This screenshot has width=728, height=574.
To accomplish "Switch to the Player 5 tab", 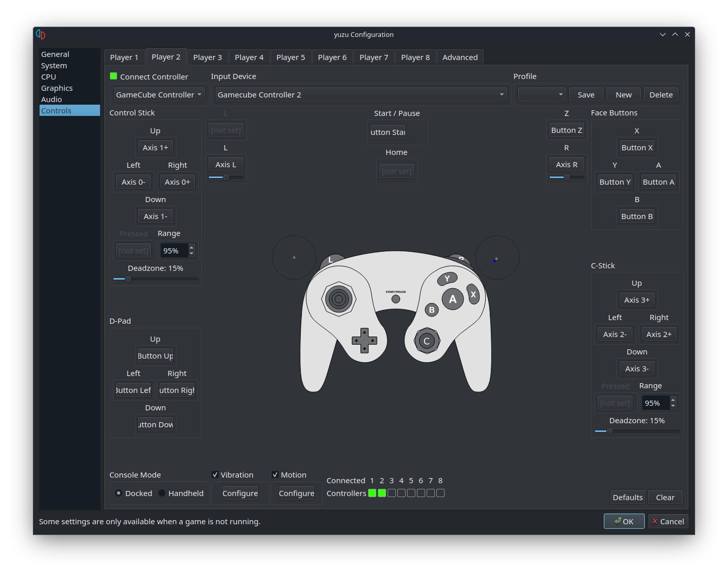I will 291,57.
